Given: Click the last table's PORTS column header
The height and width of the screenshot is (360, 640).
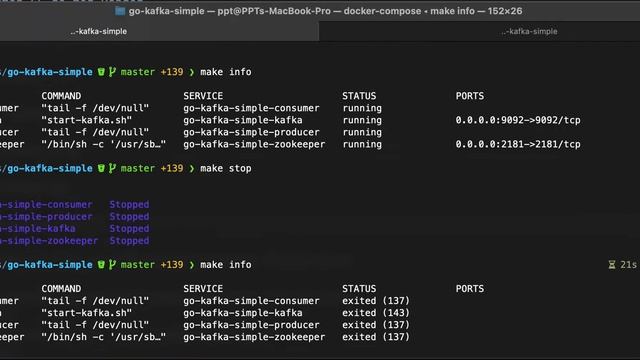Looking at the screenshot, I should point(470,289).
